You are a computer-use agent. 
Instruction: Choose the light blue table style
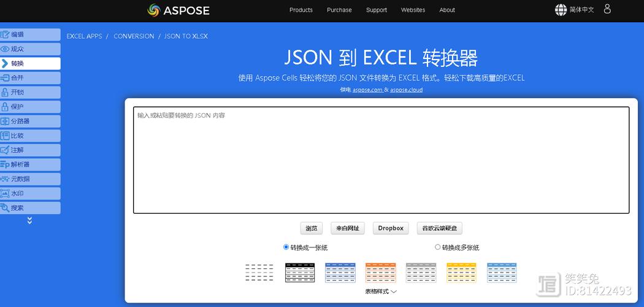coord(502,273)
